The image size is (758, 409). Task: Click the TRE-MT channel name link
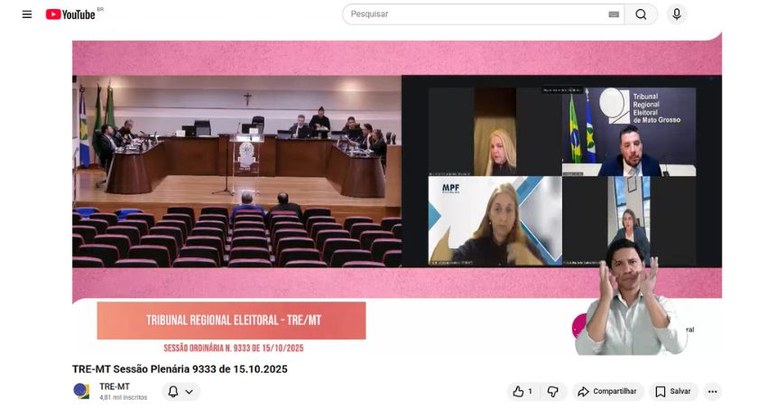[x=114, y=386]
